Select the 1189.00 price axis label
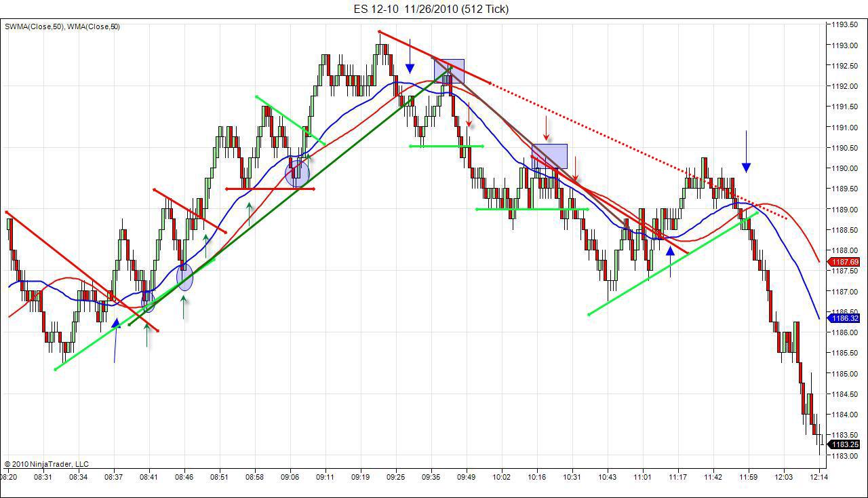This screenshot has width=868, height=498. [845, 210]
